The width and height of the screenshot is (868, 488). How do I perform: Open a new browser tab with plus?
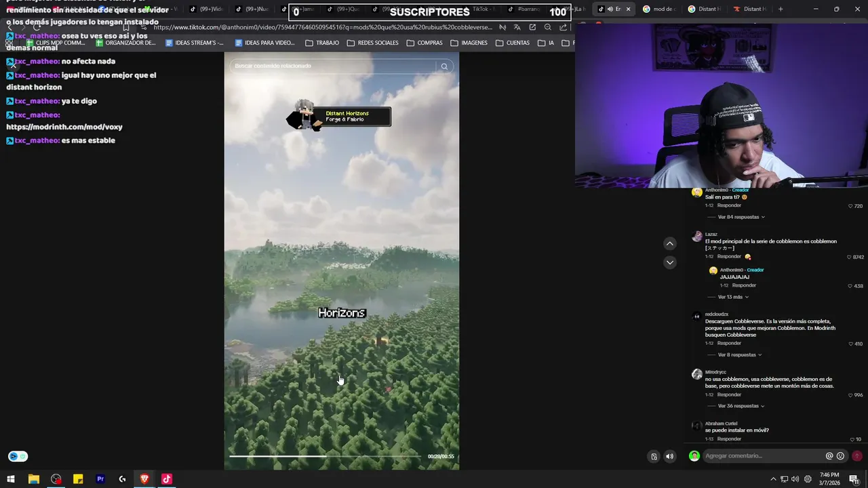coord(781,9)
